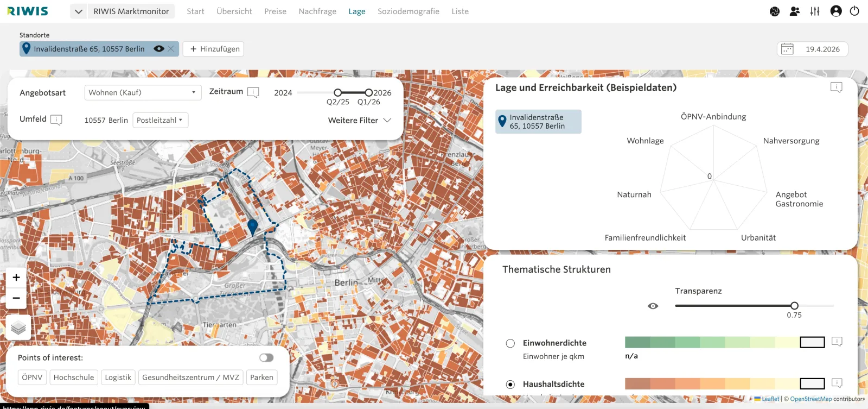Open the globe icon in header
This screenshot has width=868, height=409.
click(x=775, y=11)
